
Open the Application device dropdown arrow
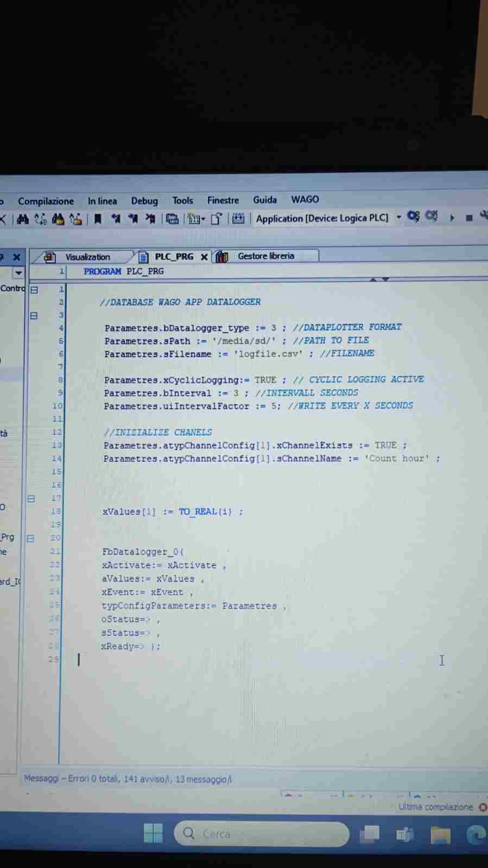pos(398,217)
